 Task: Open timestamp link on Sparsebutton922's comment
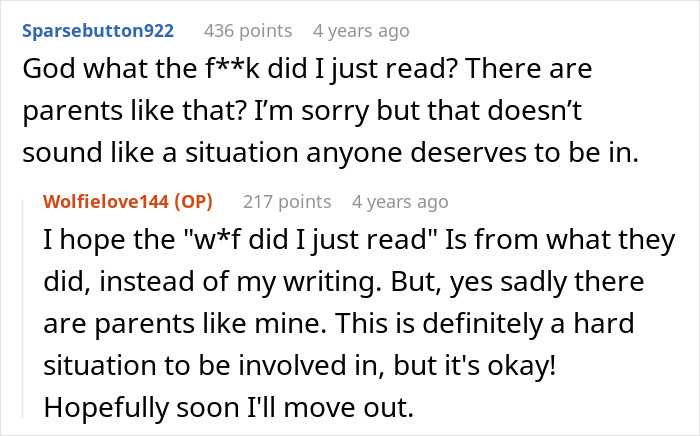coord(362,31)
